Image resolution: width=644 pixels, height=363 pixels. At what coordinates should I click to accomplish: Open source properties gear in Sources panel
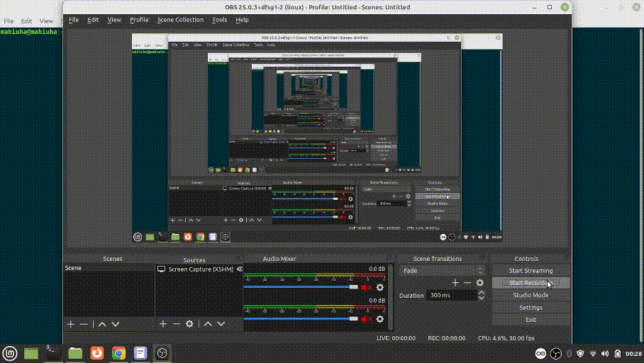click(x=189, y=324)
